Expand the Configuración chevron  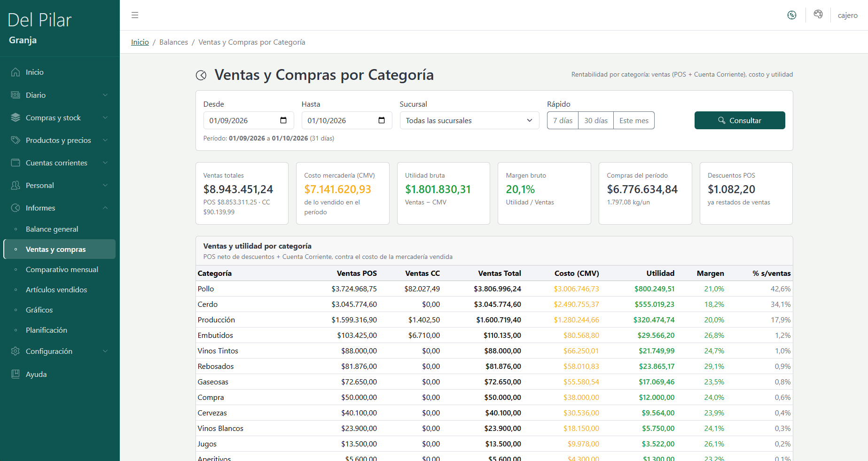click(x=105, y=351)
